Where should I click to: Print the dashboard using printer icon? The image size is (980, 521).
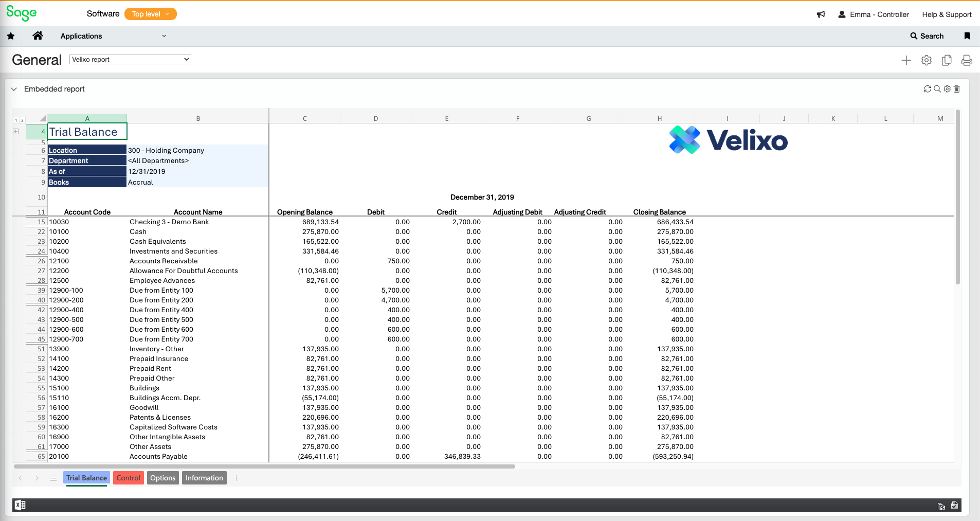pos(967,60)
